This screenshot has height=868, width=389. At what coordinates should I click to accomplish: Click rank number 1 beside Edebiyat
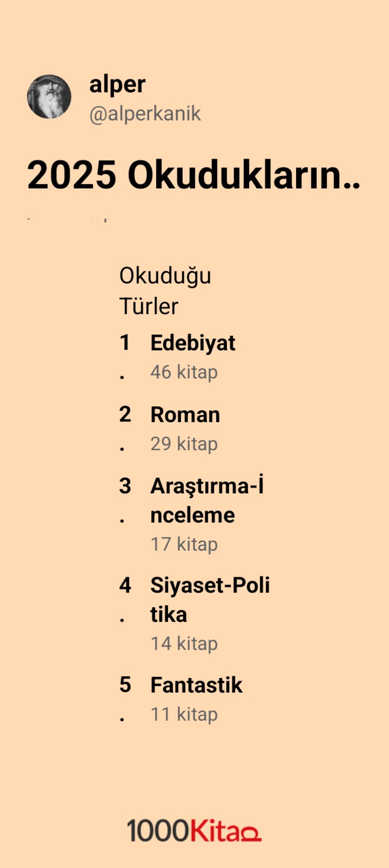125,343
